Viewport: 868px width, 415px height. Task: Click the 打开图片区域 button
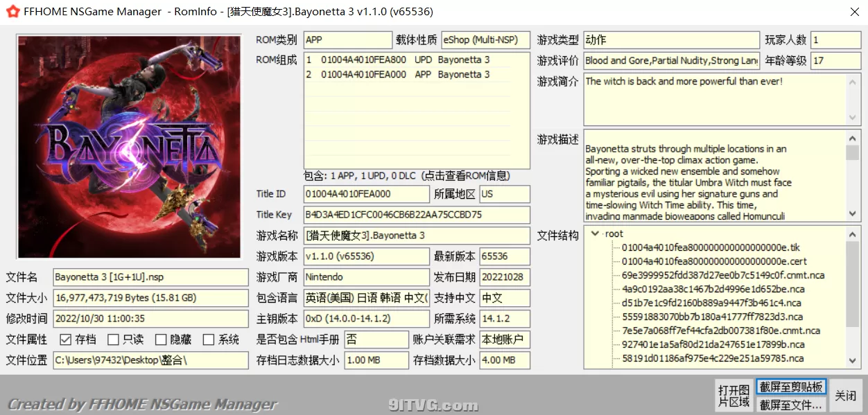click(x=735, y=394)
